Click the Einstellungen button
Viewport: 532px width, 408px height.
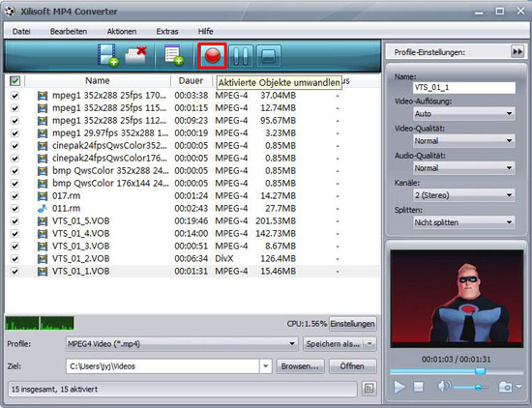click(352, 324)
